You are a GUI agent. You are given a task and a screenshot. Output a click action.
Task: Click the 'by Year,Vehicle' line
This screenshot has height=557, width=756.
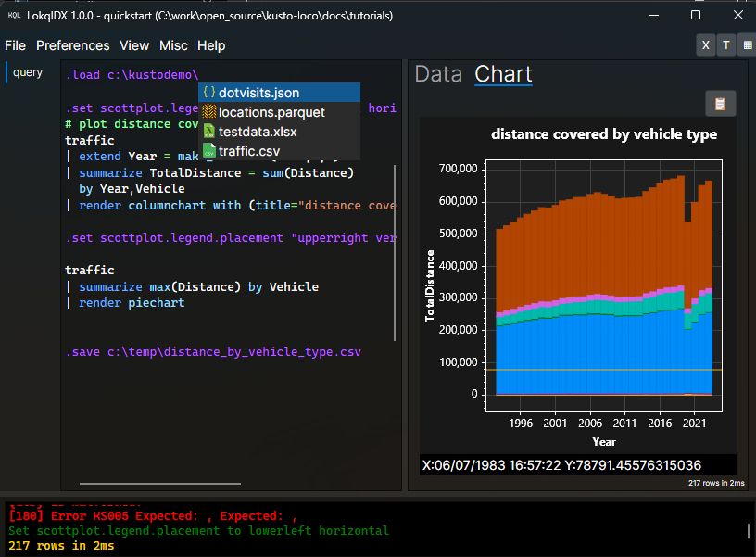point(132,188)
